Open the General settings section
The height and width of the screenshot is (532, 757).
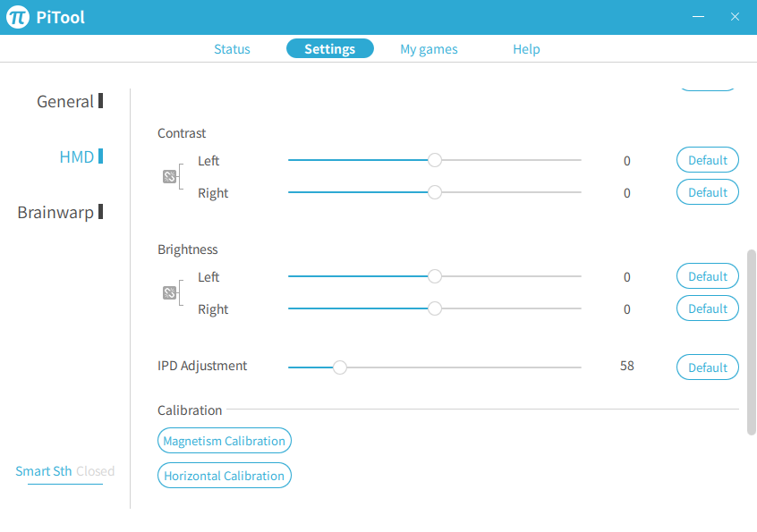point(65,102)
